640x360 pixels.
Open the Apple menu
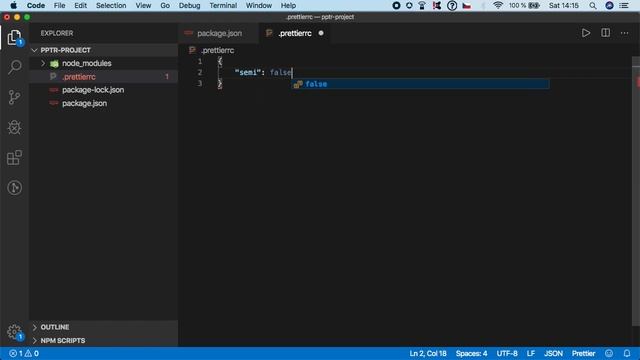click(x=13, y=5)
